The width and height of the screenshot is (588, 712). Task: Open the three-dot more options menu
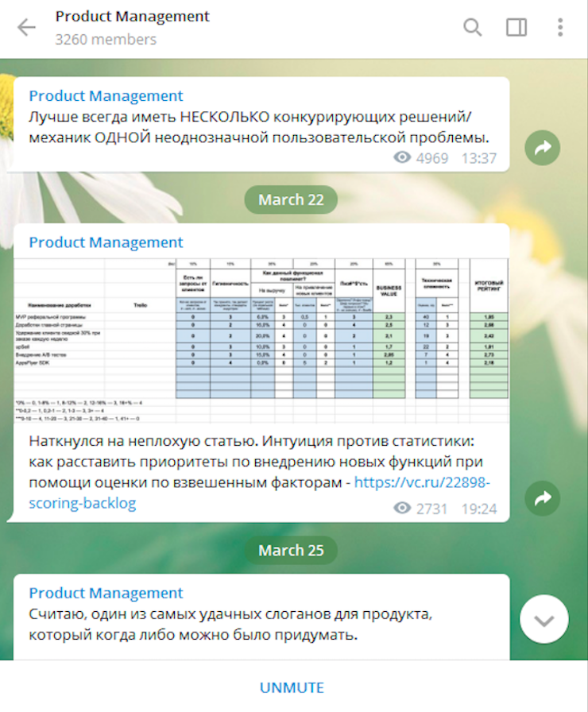coord(560,27)
